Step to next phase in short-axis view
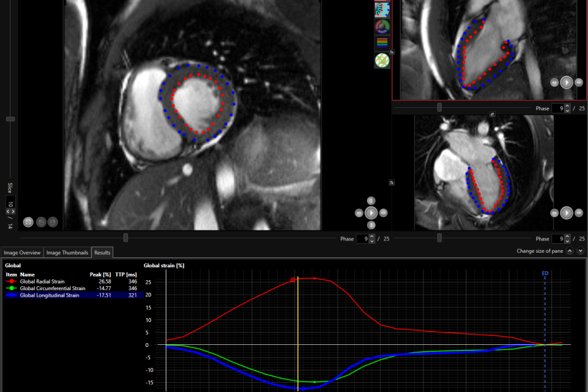This screenshot has width=588, height=392. (383, 212)
